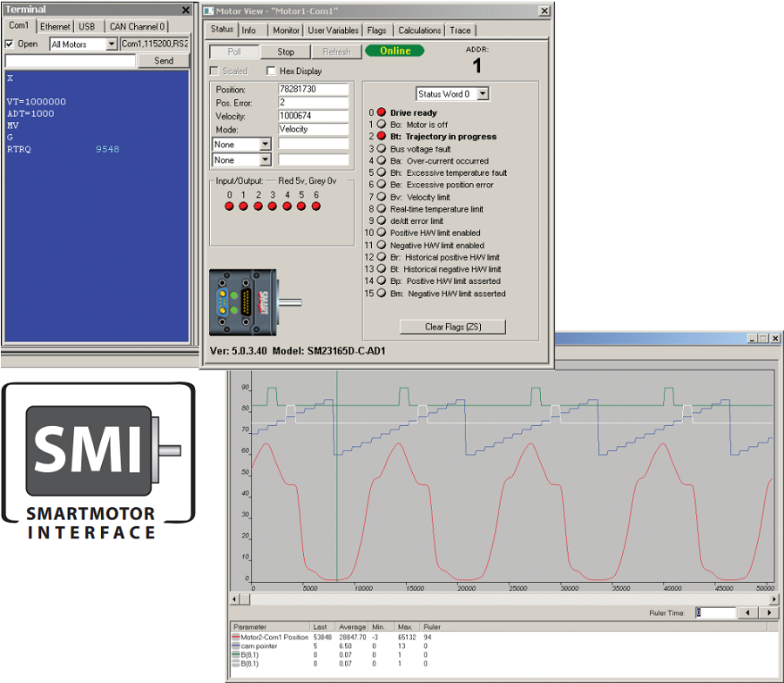Open the User Variables tab
Screen dimensions: 784x683
pos(333,30)
